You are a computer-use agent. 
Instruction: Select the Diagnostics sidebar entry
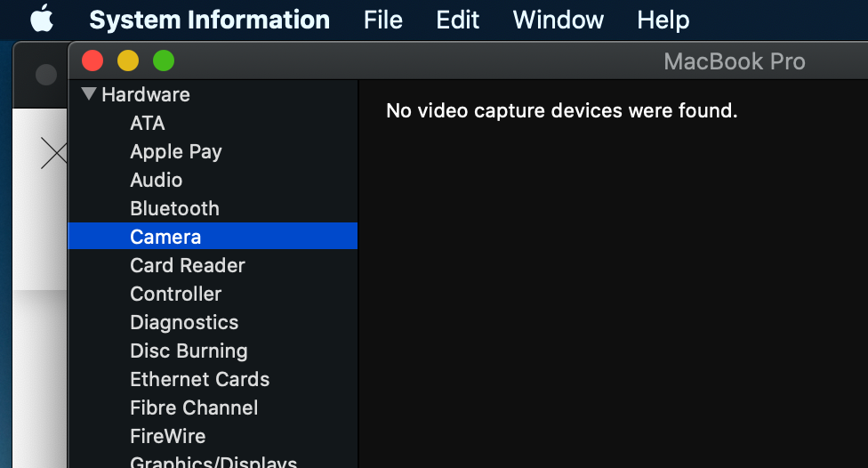(184, 322)
